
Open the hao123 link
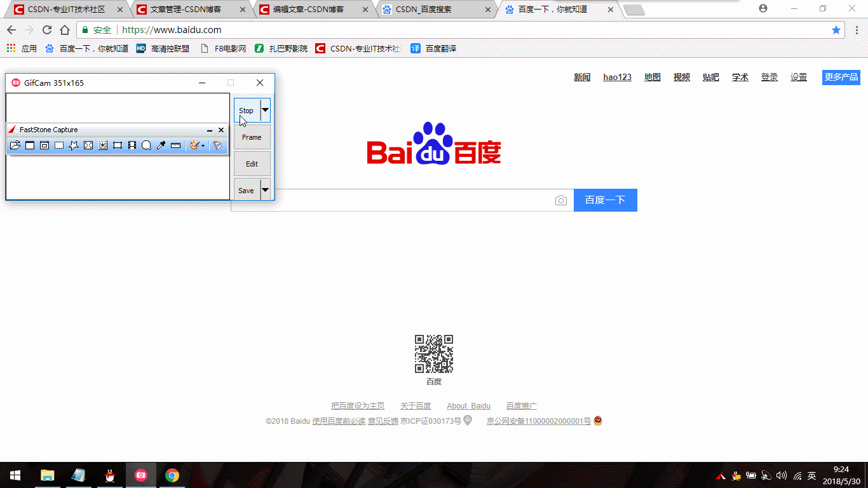pyautogui.click(x=618, y=77)
